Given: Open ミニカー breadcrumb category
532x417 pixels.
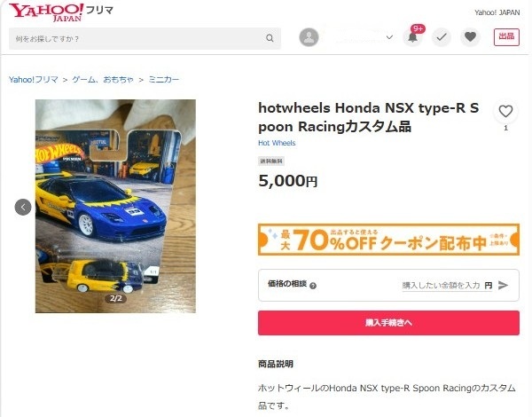Looking at the screenshot, I should [x=163, y=80].
